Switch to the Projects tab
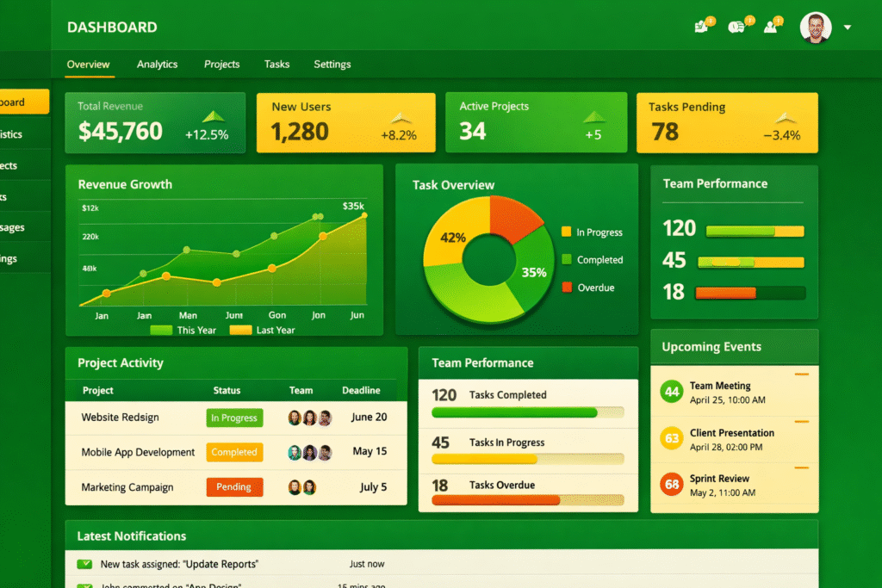 (x=221, y=65)
